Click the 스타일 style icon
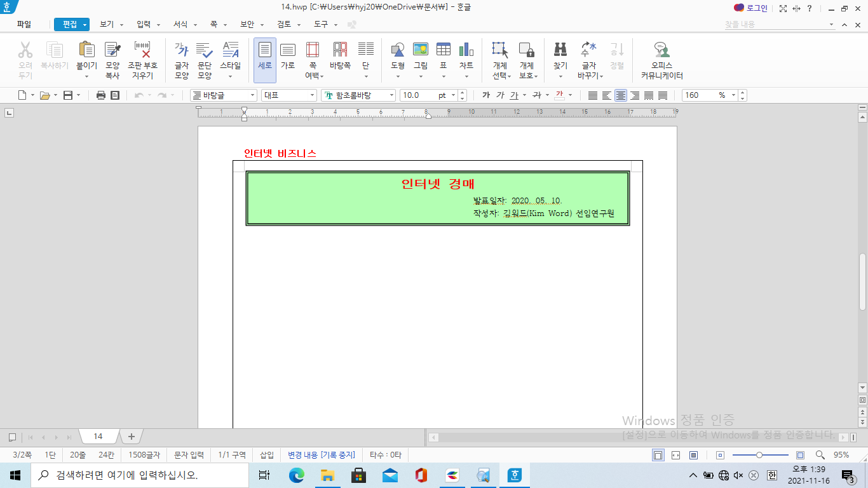Screen dimensions: 868x488 (x=231, y=50)
